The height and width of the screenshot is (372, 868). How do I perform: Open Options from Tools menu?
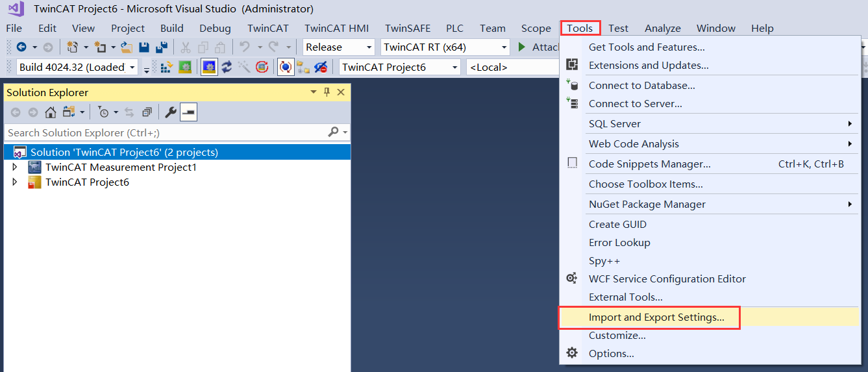tap(709, 353)
